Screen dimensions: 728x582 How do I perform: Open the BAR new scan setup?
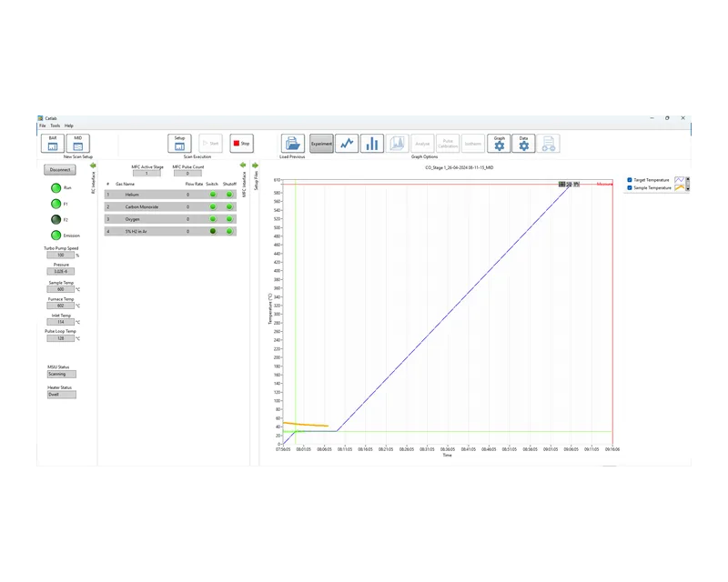click(x=53, y=144)
